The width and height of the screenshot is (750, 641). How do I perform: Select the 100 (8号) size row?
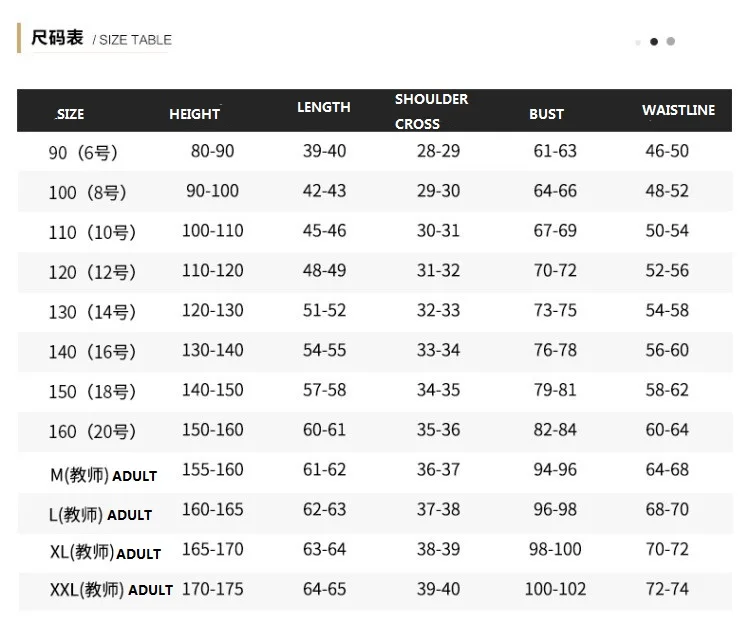pos(375,191)
